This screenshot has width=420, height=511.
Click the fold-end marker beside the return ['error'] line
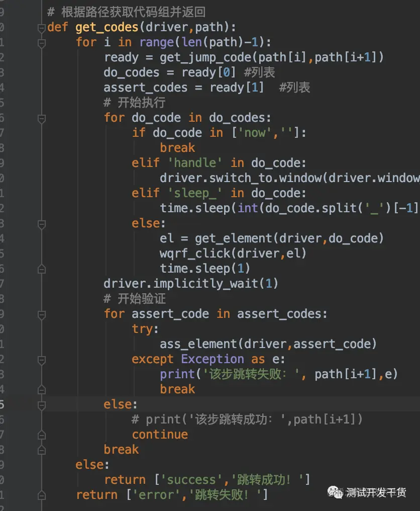click(41, 495)
